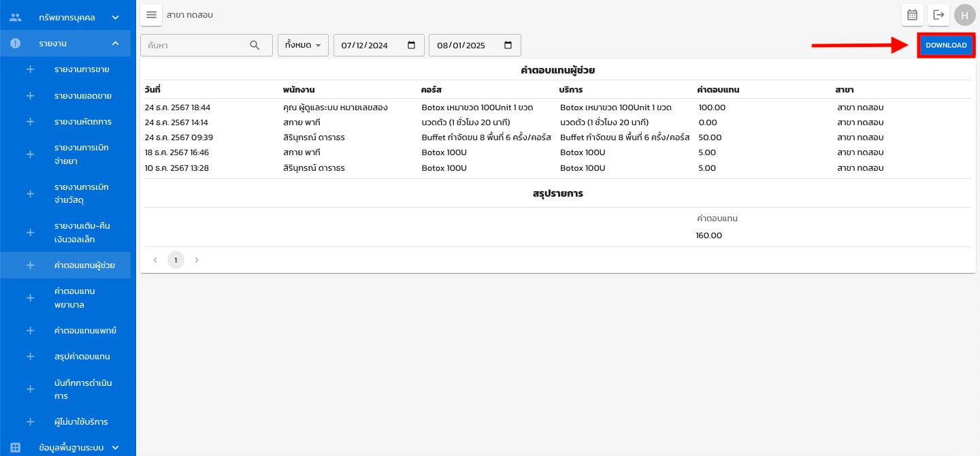Click the plus icon beside บันทึกการดำเนินการ
Screen dimensions: 980x456
(30, 389)
